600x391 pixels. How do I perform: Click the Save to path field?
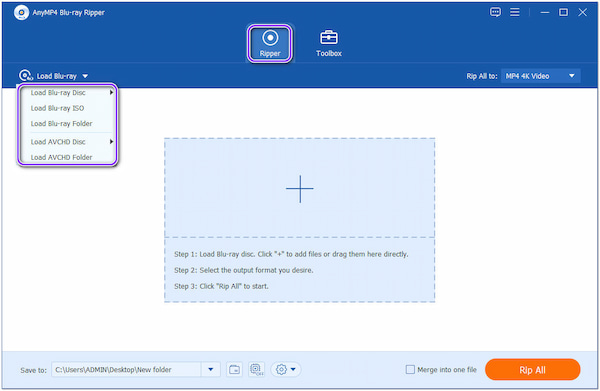pyautogui.click(x=126, y=370)
